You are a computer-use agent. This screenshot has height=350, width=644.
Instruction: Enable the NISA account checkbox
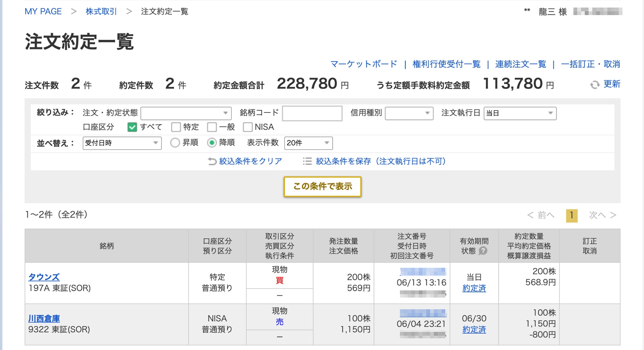tap(247, 127)
